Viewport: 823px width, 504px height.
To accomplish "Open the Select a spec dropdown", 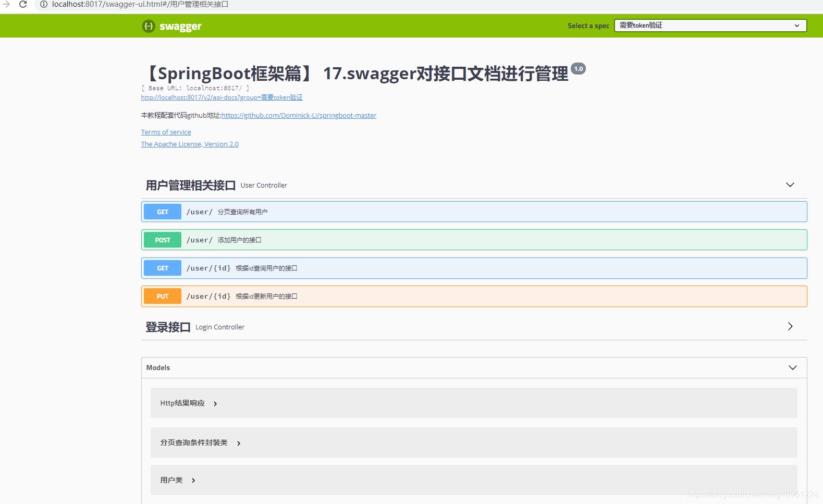I will (710, 26).
